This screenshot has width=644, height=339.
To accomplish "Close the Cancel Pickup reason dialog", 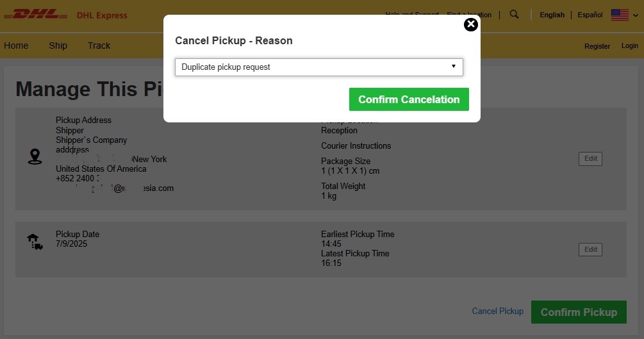I will [471, 24].
